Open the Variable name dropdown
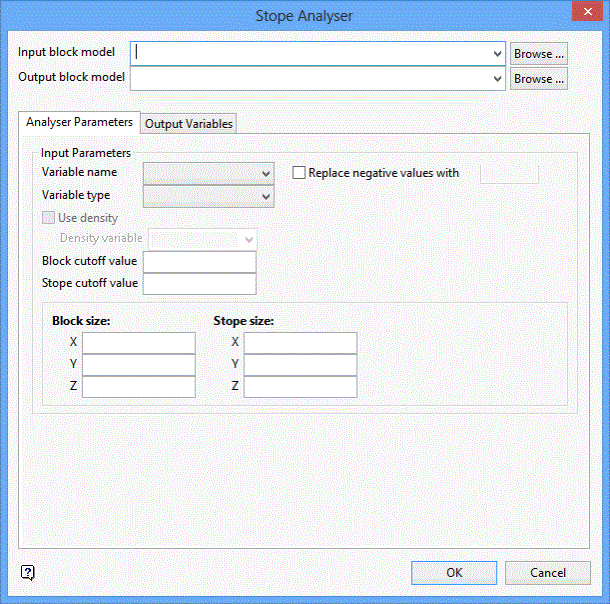 pos(209,173)
